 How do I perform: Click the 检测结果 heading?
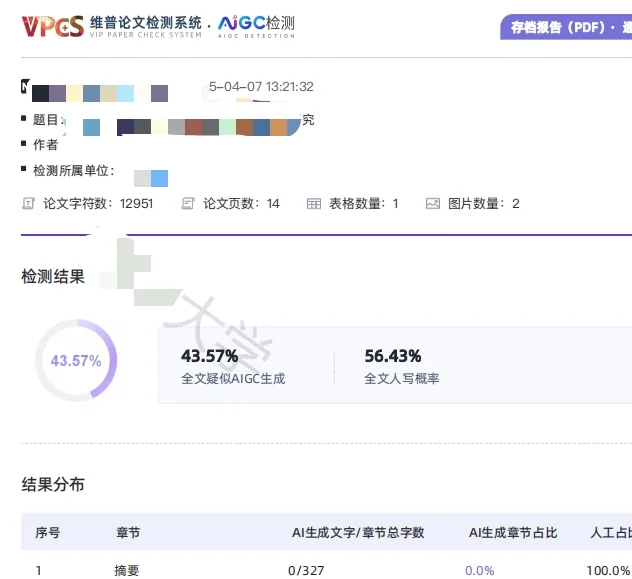point(53,277)
